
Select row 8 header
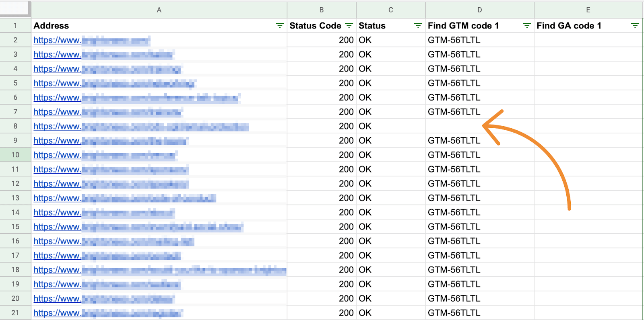[15, 126]
